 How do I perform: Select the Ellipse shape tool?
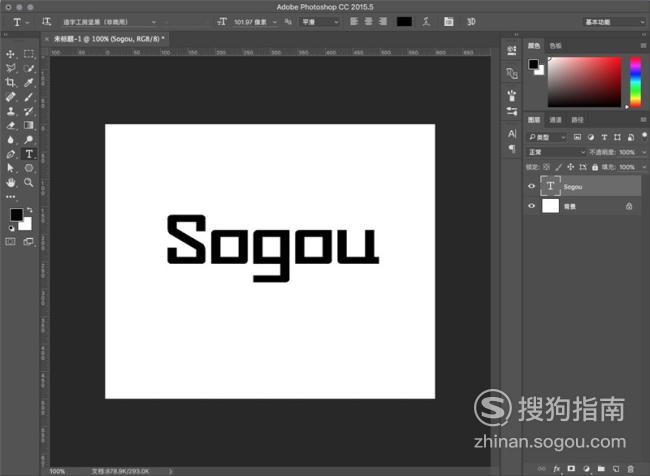(x=29, y=168)
